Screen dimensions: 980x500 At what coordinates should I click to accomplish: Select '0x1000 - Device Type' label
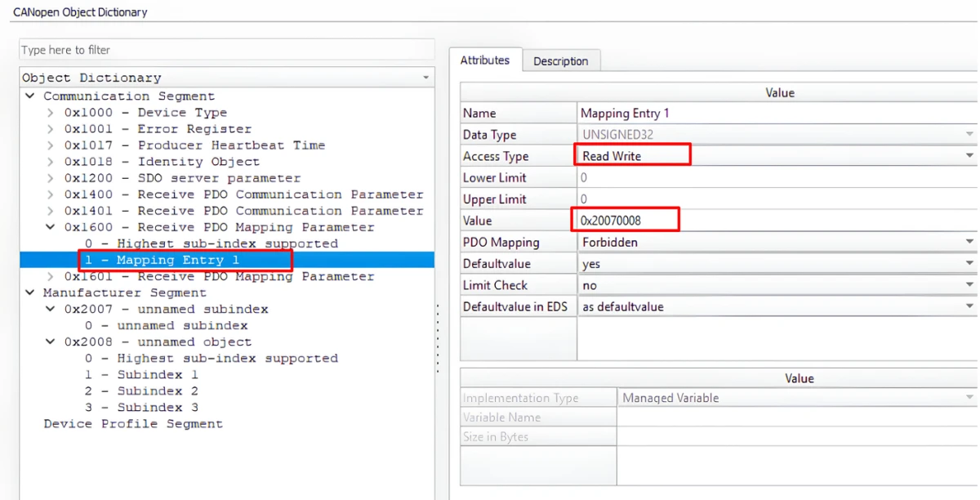click(x=146, y=113)
